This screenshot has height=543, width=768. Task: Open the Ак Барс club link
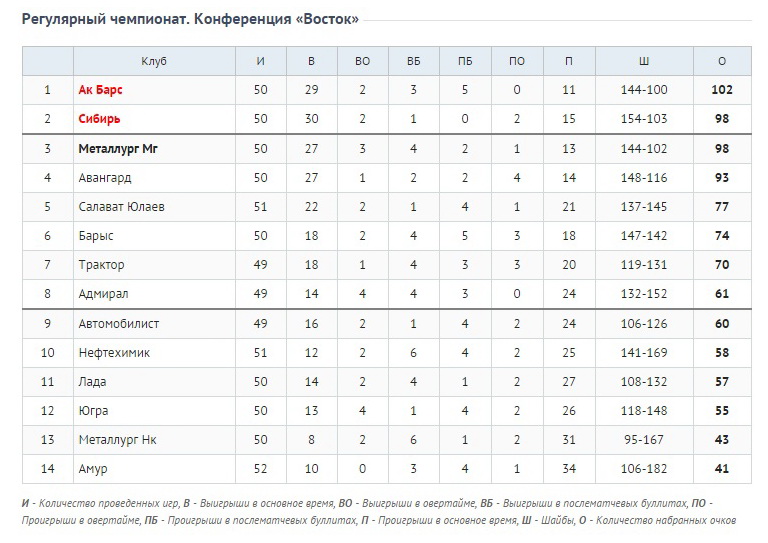(100, 90)
